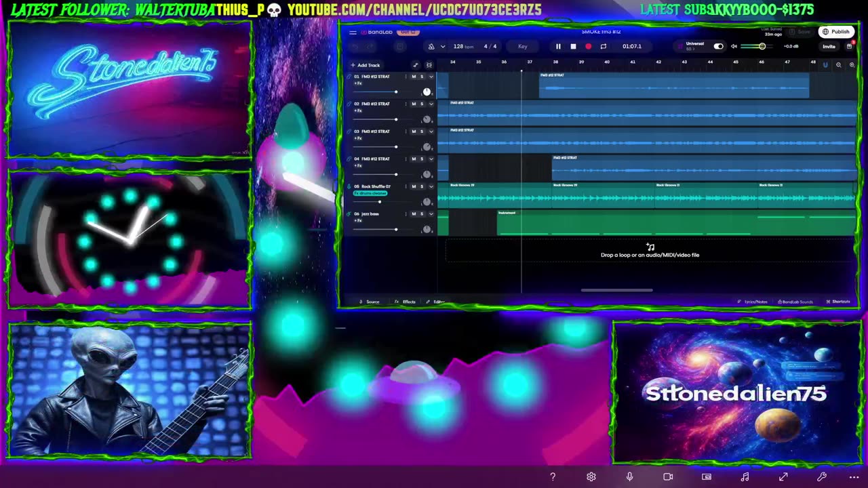Toggle cycle loop playback
Viewport: 868px width, 488px height.
point(603,46)
